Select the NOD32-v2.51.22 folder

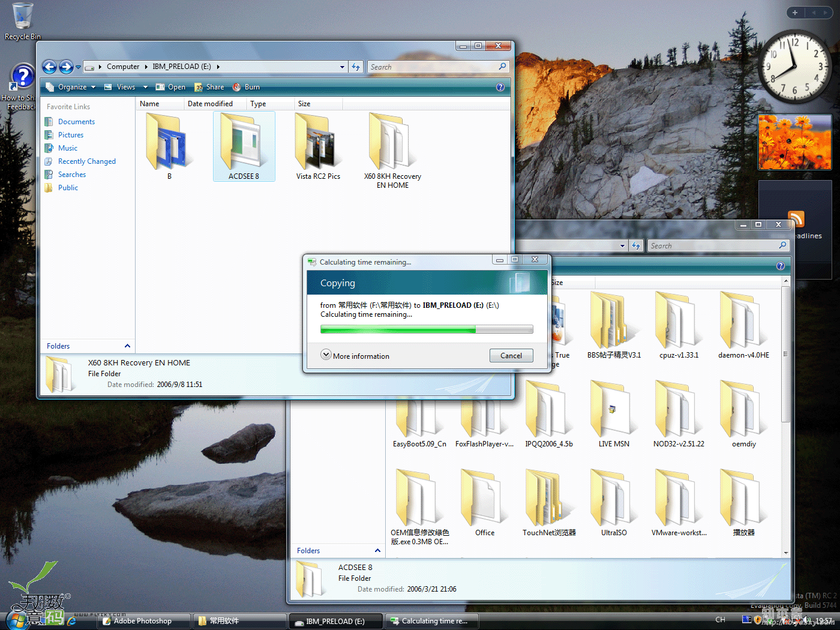(x=679, y=414)
